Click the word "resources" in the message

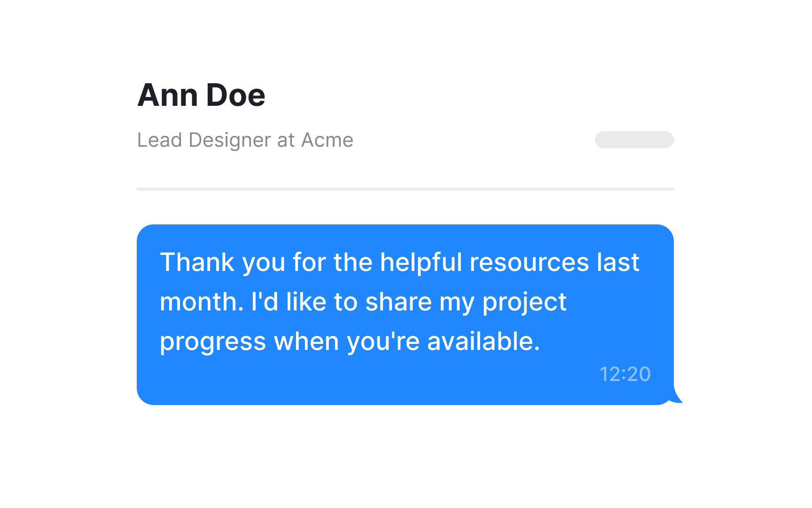(x=529, y=262)
